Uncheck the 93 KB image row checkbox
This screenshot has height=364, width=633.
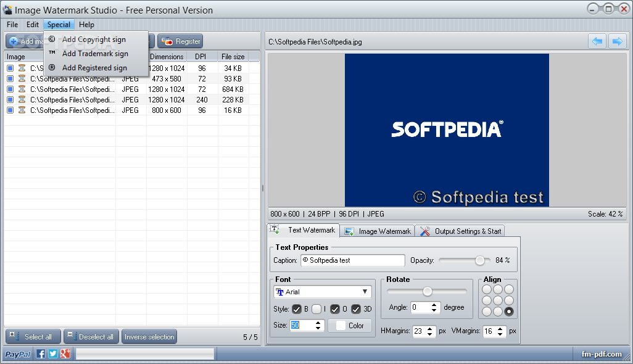pos(10,79)
